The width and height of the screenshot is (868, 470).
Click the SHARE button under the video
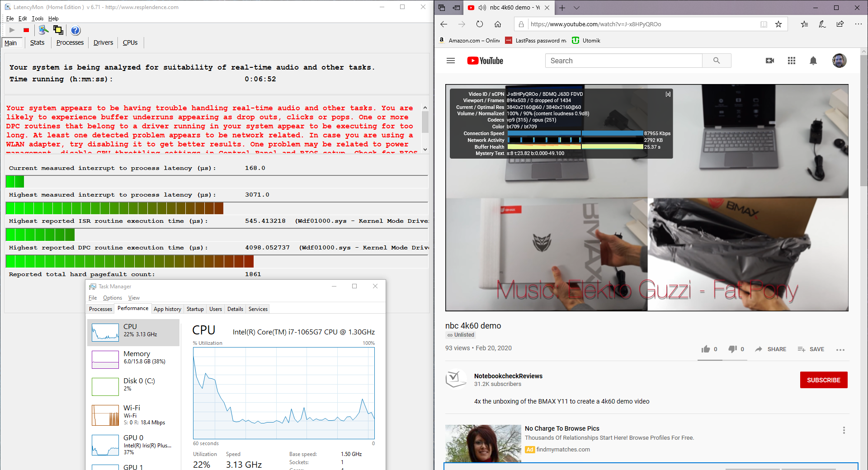point(771,349)
